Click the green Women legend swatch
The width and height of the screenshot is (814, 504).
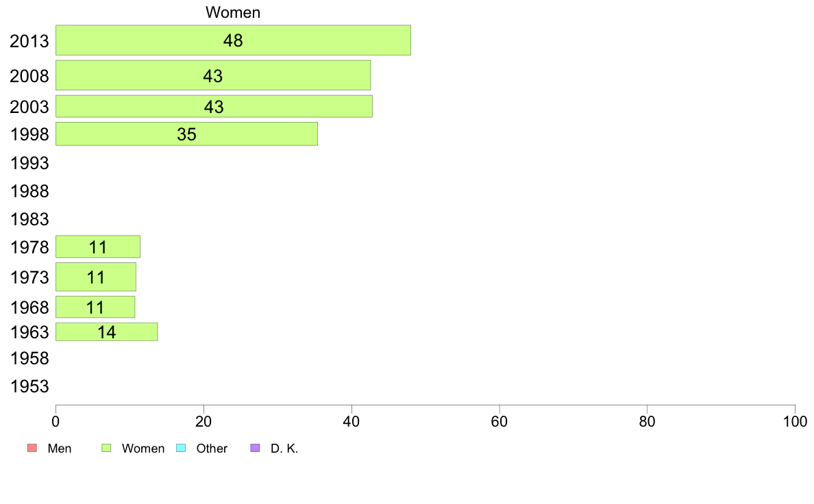pyautogui.click(x=106, y=448)
